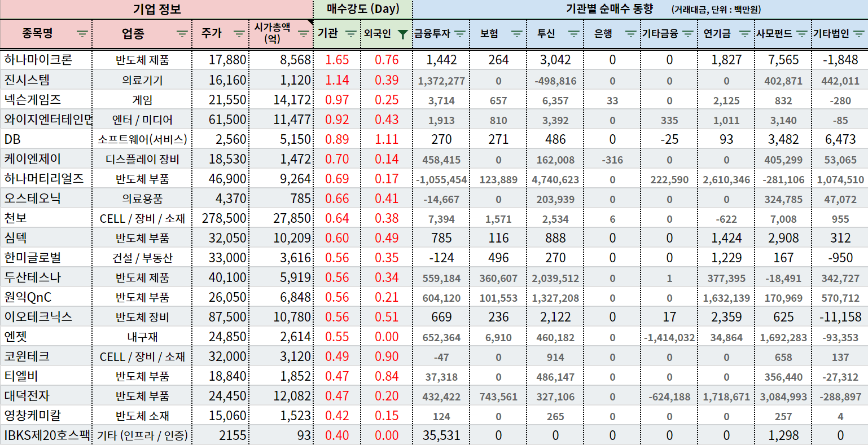Select the 진시스템 stock name cell
Image resolution: width=868 pixels, height=445 pixels.
coord(46,80)
